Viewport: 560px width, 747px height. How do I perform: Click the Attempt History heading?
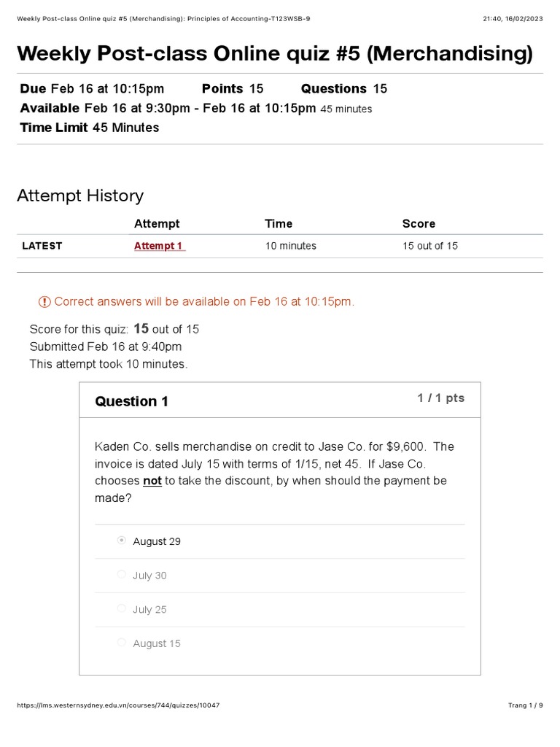pos(80,196)
